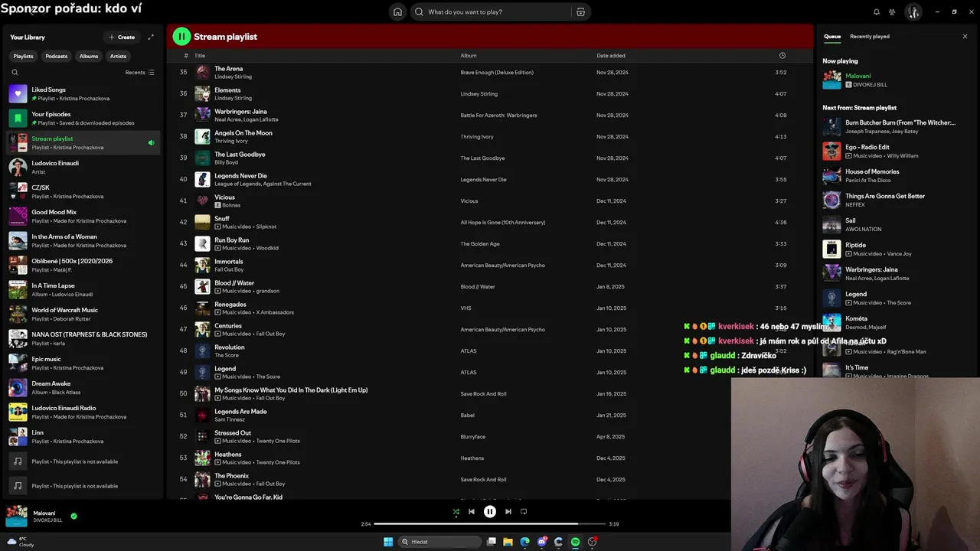Switch to the Recently played tab

(x=870, y=36)
